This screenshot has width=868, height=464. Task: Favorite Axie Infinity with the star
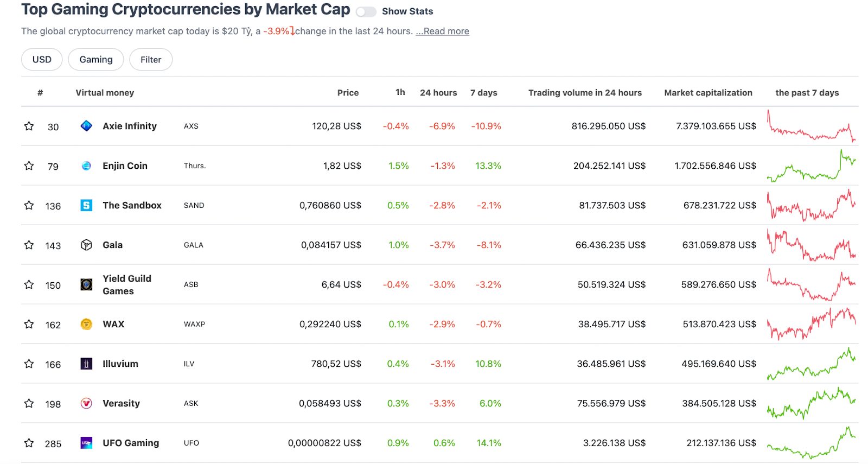pyautogui.click(x=29, y=126)
